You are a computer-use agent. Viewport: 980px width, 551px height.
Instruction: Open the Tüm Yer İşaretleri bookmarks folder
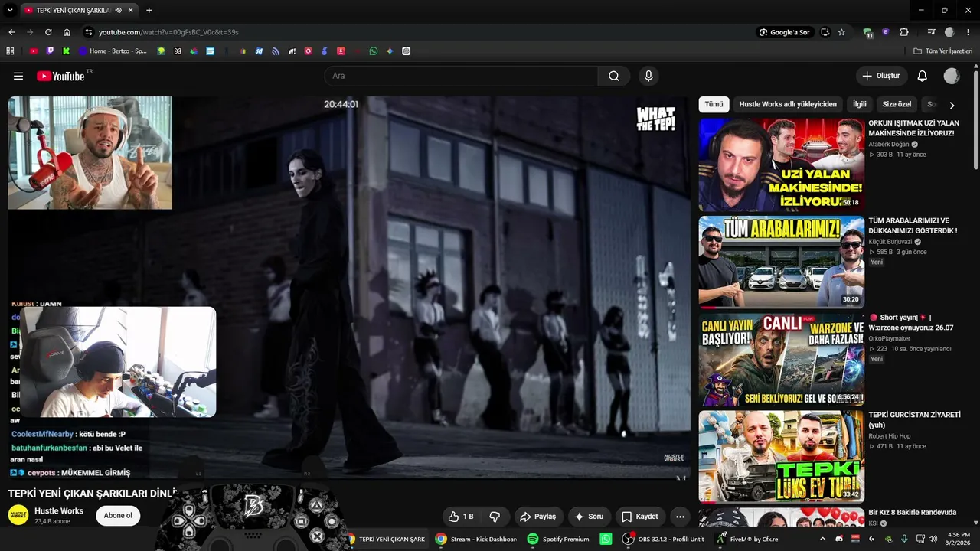[x=943, y=51]
